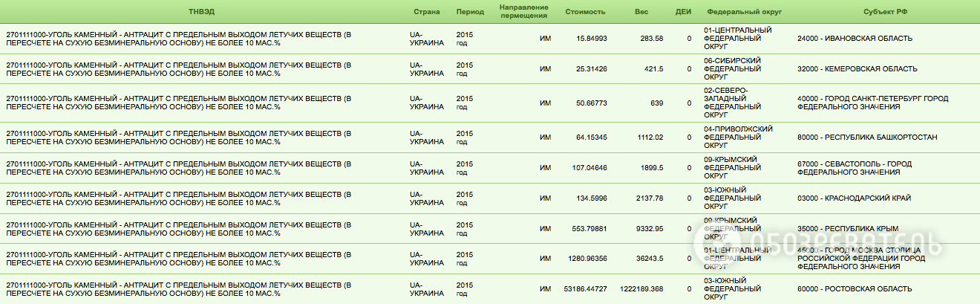Select the Стоимость column header
Image resolution: width=980 pixels, height=304 pixels.
585,12
